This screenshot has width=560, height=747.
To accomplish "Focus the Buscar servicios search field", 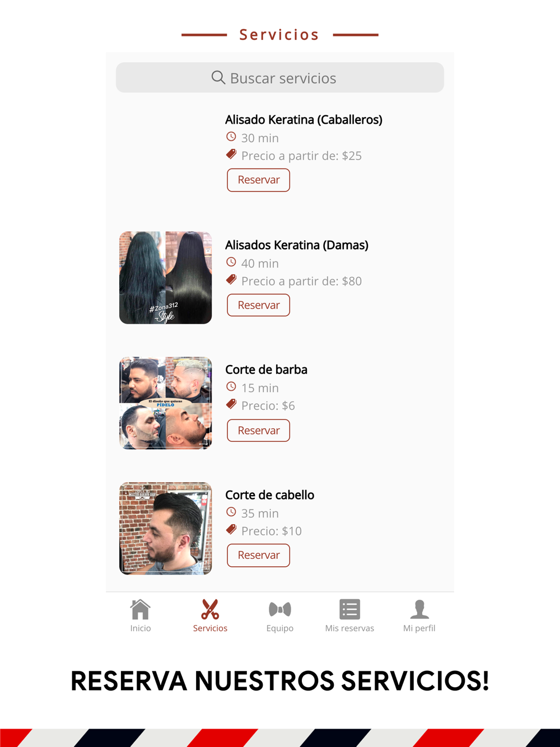I will pyautogui.click(x=280, y=77).
